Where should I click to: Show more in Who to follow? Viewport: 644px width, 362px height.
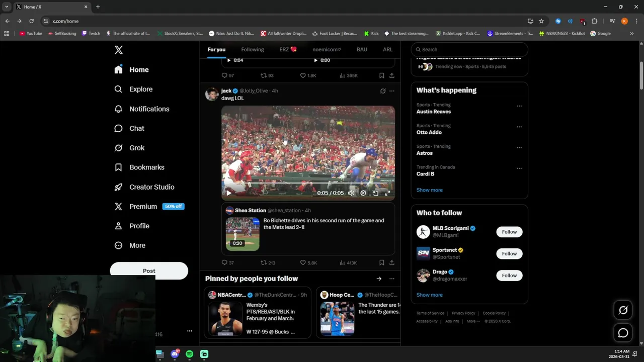430,295
